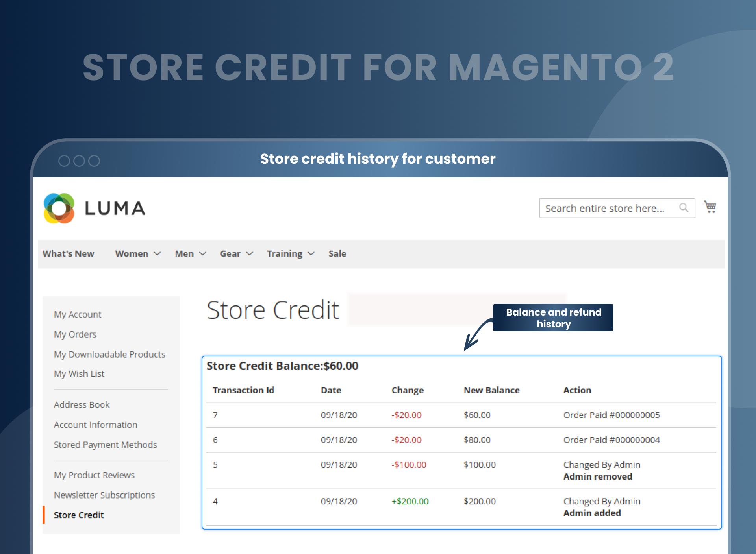Open Newsletter Subscriptions

pos(104,495)
